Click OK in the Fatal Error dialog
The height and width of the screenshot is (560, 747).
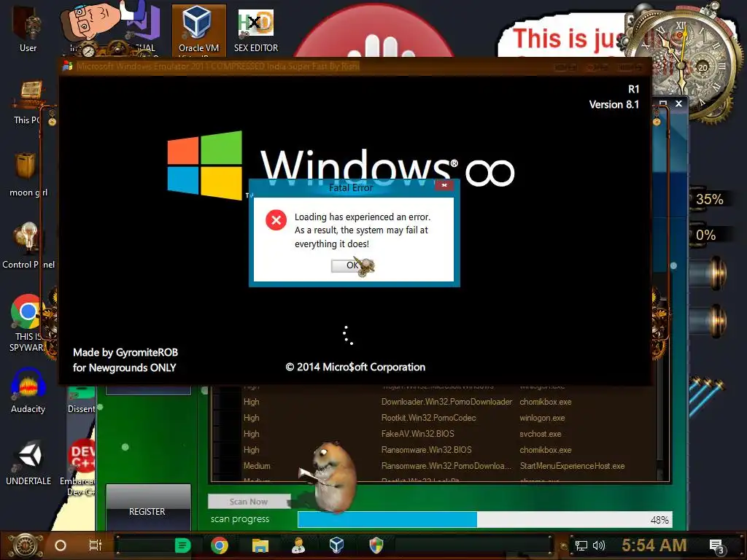pyautogui.click(x=352, y=265)
